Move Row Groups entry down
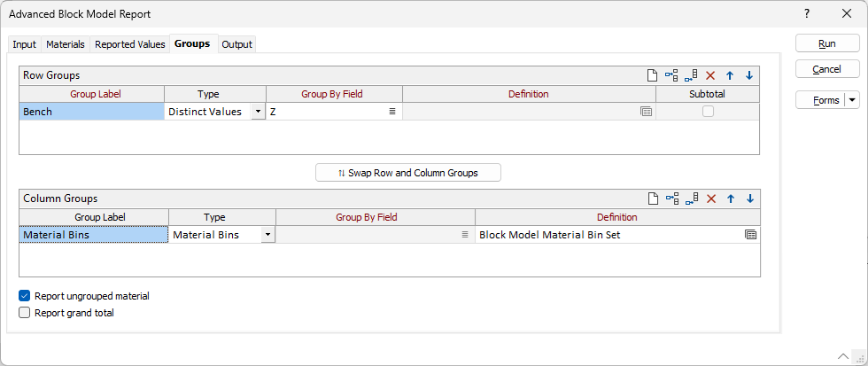The width and height of the screenshot is (868, 366). click(749, 75)
